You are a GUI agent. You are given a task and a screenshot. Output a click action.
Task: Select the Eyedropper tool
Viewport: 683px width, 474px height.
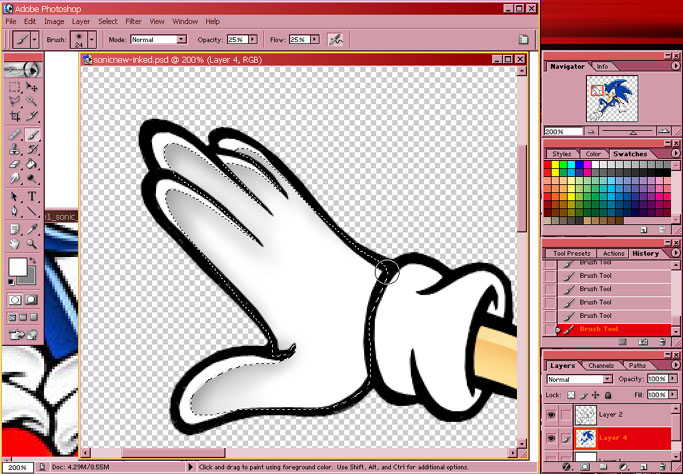[31, 229]
